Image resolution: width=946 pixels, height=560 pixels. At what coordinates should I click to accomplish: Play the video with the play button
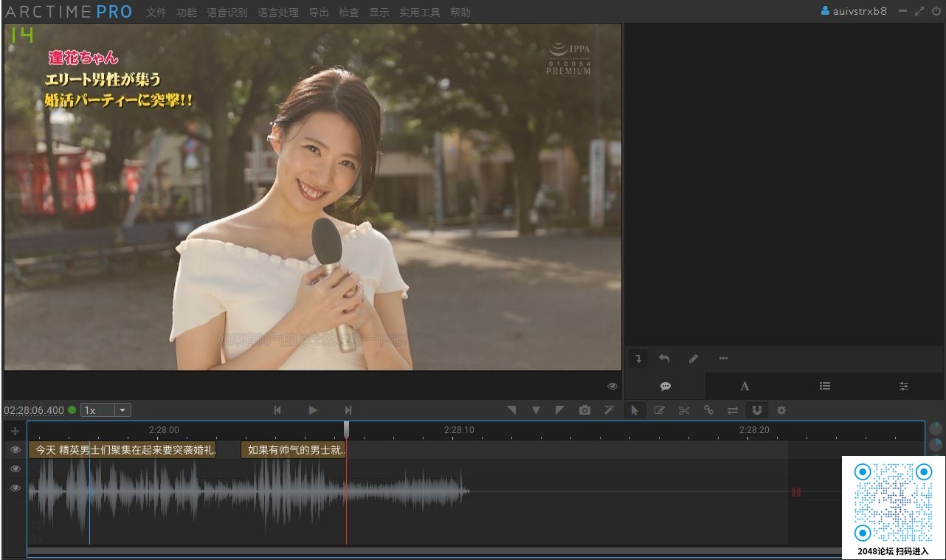coord(313,410)
